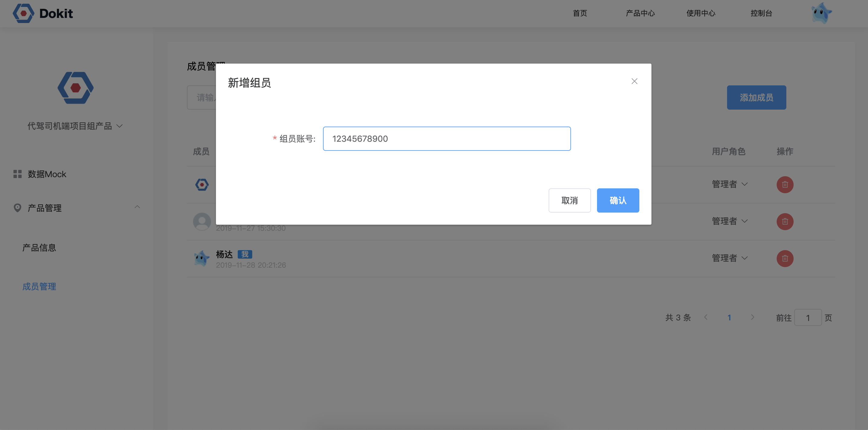Click the delete icon on the second member row
868x430 pixels.
[x=785, y=221]
